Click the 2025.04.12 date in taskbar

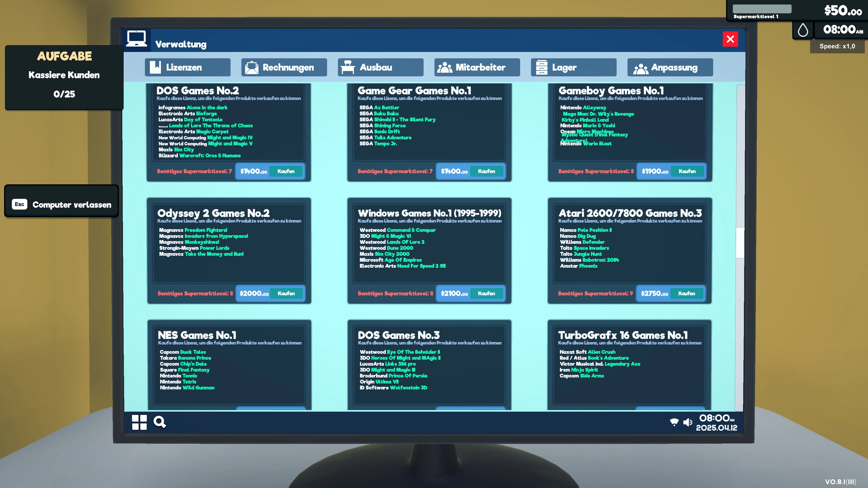click(716, 428)
